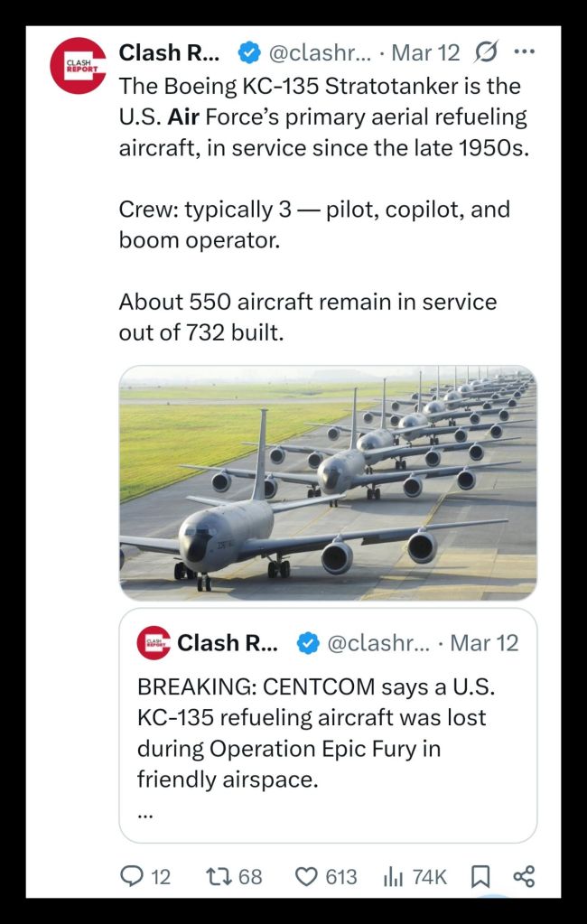Click the Grok slashed-circle icon
Screen dimensions: 587x924
tap(485, 52)
